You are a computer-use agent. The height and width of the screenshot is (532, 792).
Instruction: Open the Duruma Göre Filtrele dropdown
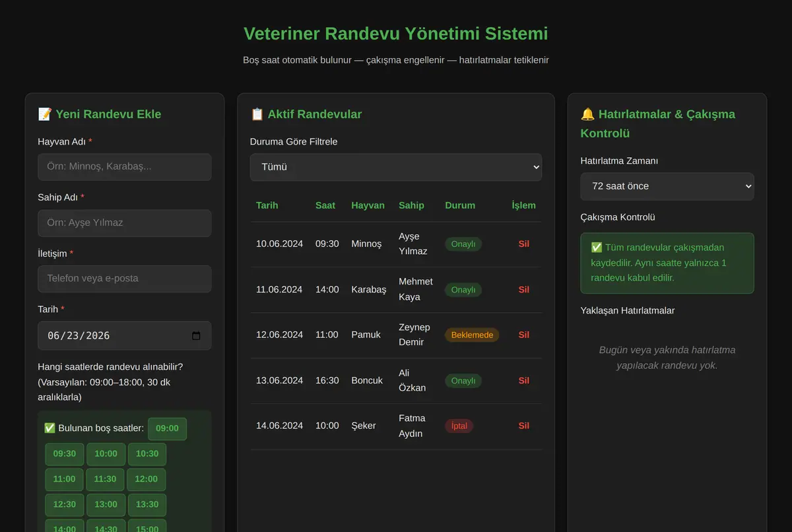396,167
